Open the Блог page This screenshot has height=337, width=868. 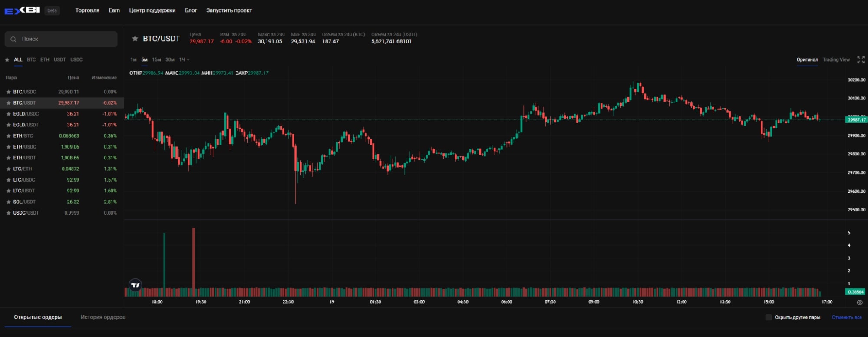coord(191,10)
